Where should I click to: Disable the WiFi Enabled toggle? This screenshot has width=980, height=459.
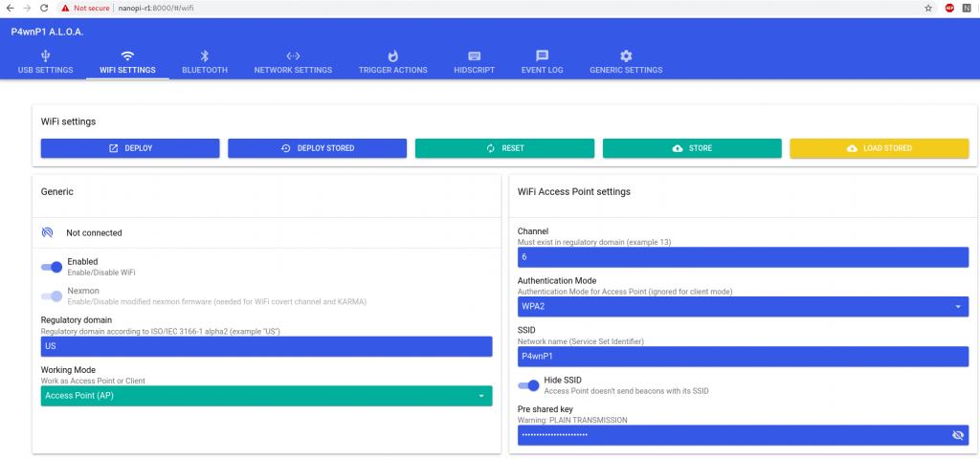coord(52,267)
